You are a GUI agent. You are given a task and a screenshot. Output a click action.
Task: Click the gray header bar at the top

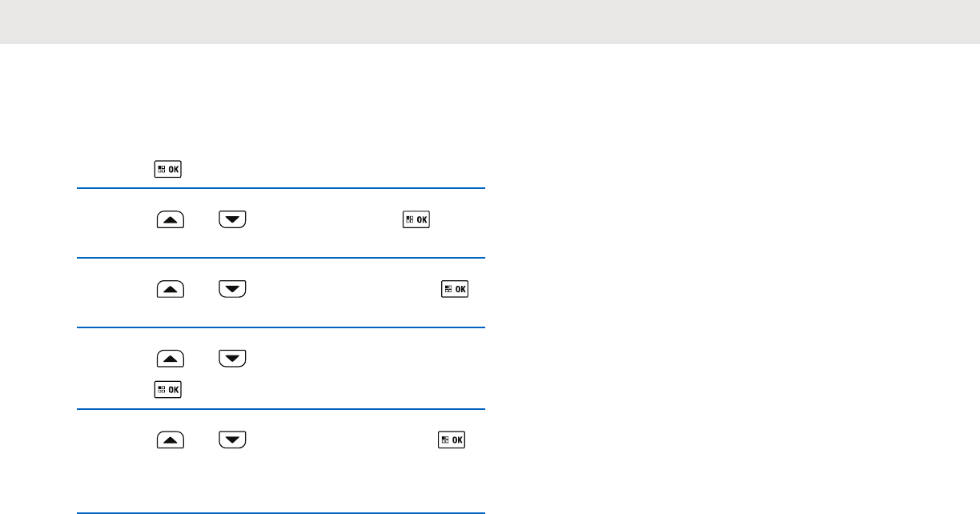pyautogui.click(x=490, y=22)
